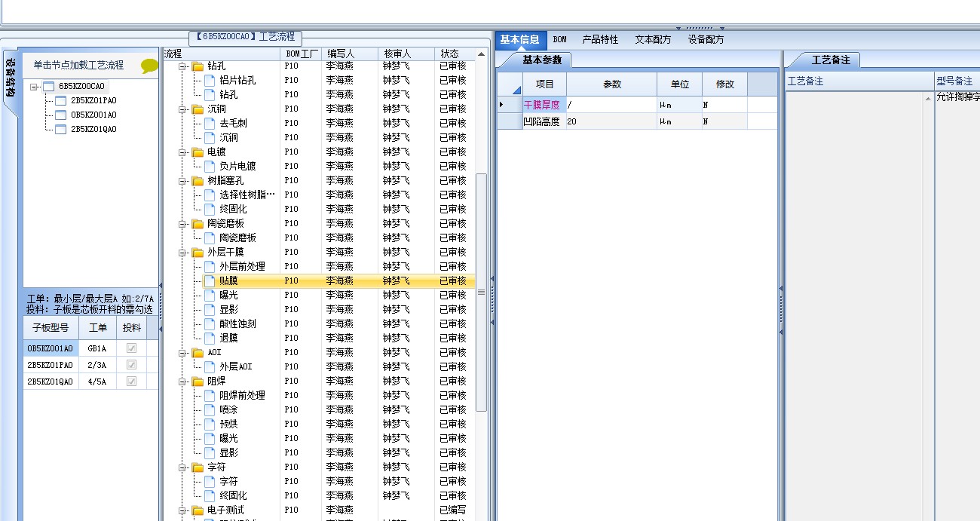
Task: Click the 干膜厚度 parameter value cell
Action: point(611,105)
